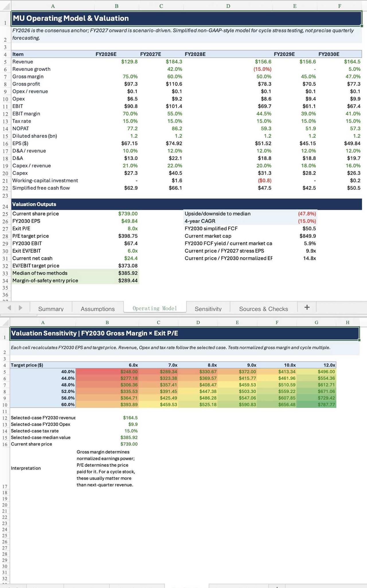367x588 pixels.
Task: Select the 'MU Operating Model & Valuation' title cell
Action: pos(186,18)
